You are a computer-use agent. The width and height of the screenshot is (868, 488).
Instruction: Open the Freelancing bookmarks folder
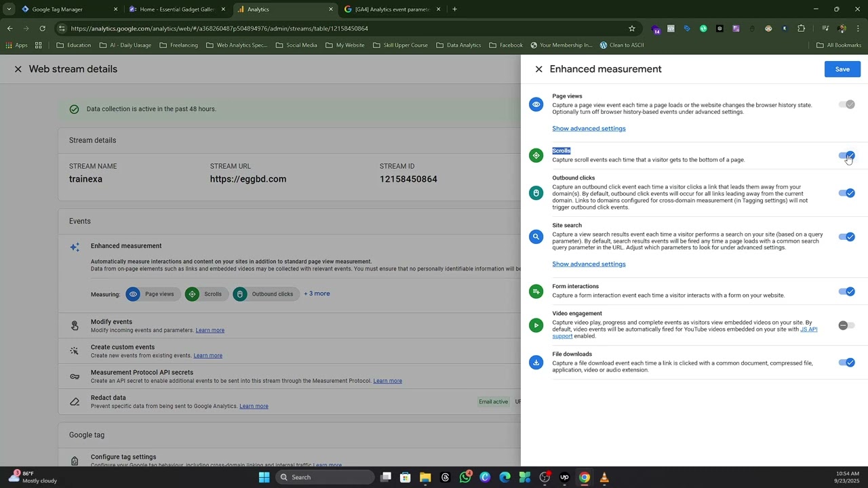pyautogui.click(x=178, y=45)
